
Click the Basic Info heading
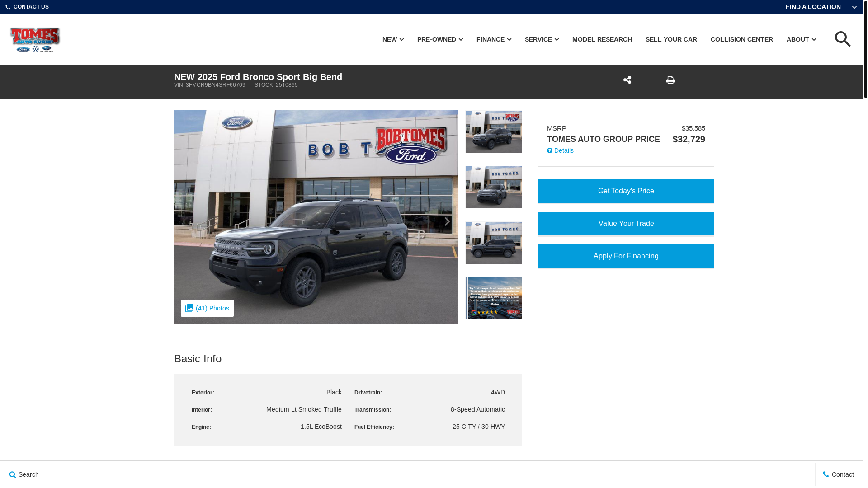coord(198,359)
